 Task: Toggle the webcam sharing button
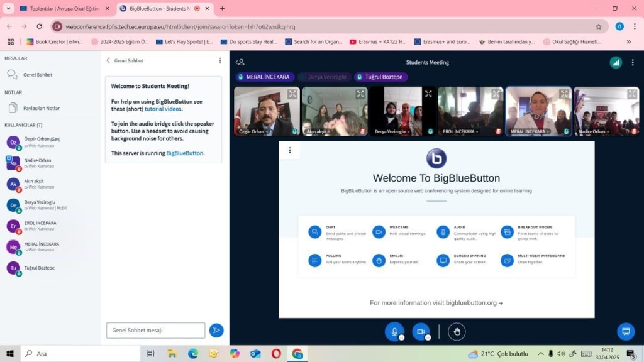(x=421, y=331)
